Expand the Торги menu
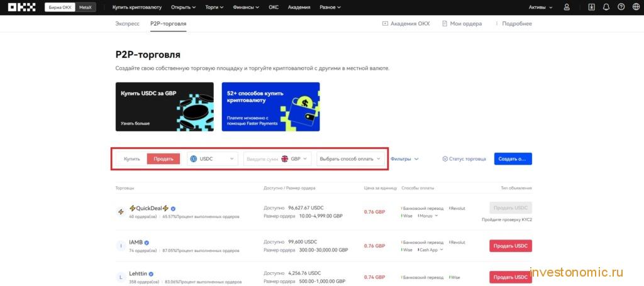644x286 pixels. pos(214,8)
